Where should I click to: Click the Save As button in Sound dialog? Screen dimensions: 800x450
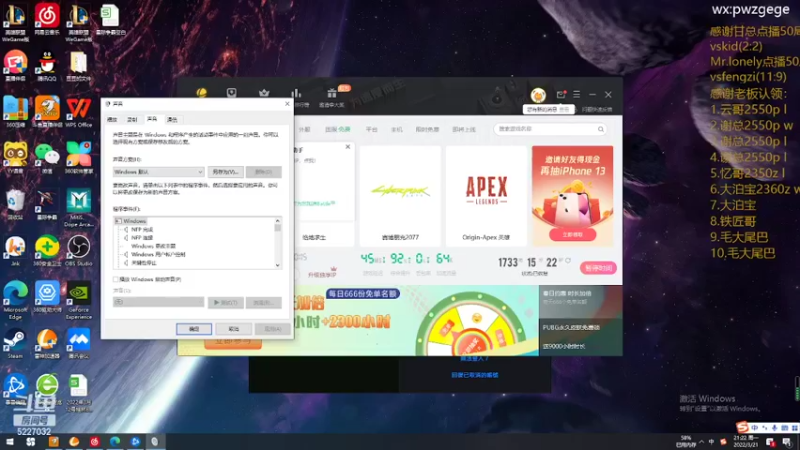click(x=226, y=172)
